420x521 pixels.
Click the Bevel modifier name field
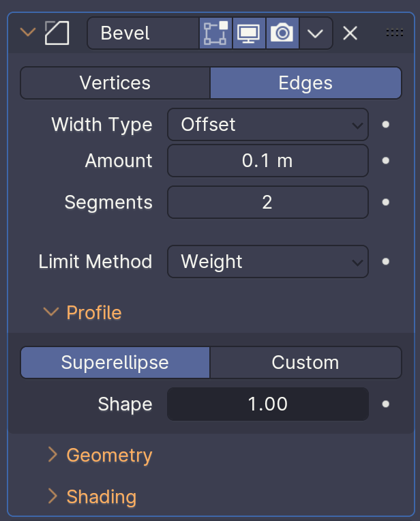[145, 33]
